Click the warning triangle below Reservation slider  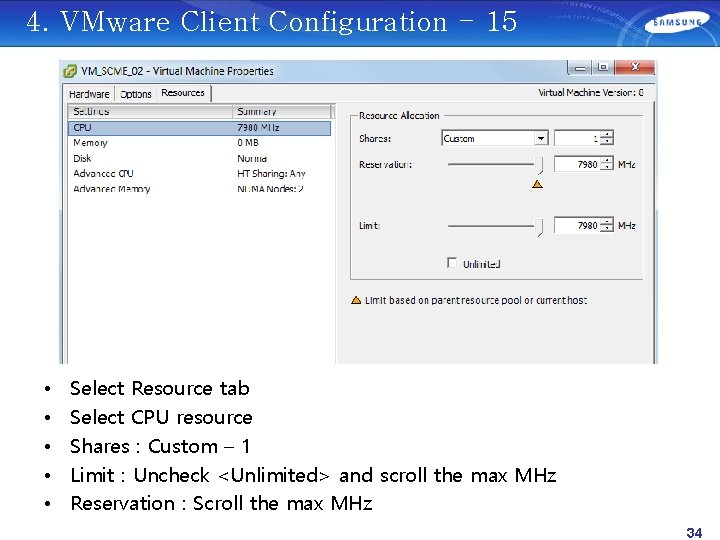[537, 185]
